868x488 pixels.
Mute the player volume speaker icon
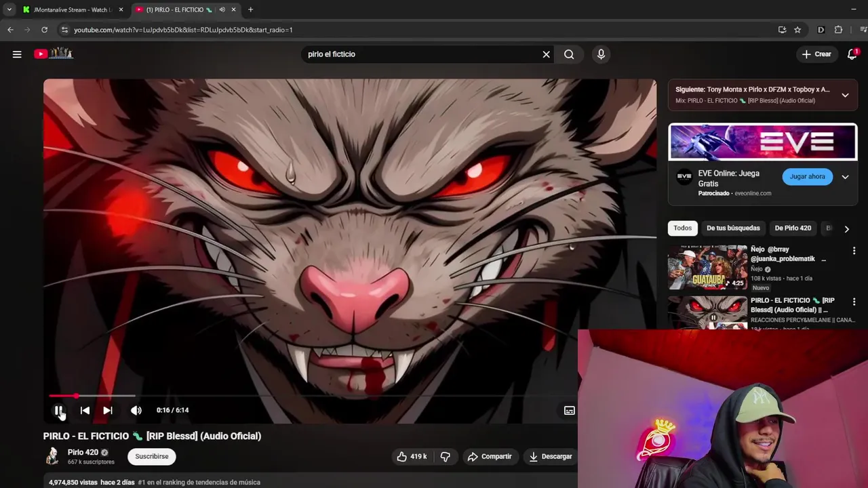(136, 410)
